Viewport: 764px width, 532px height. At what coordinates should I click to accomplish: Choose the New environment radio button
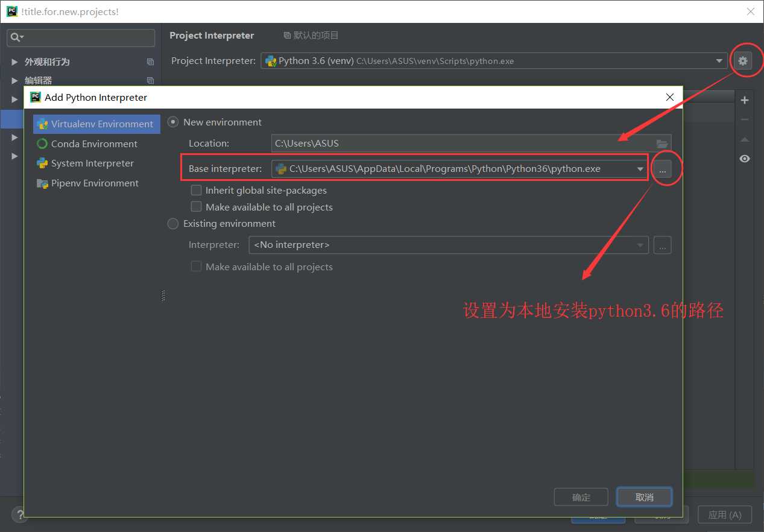pos(173,122)
